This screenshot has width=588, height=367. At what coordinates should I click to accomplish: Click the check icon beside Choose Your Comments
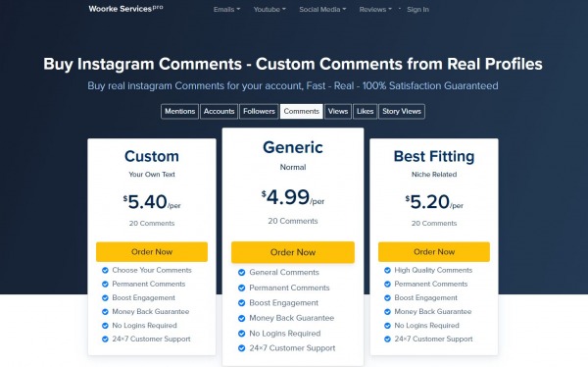(105, 270)
